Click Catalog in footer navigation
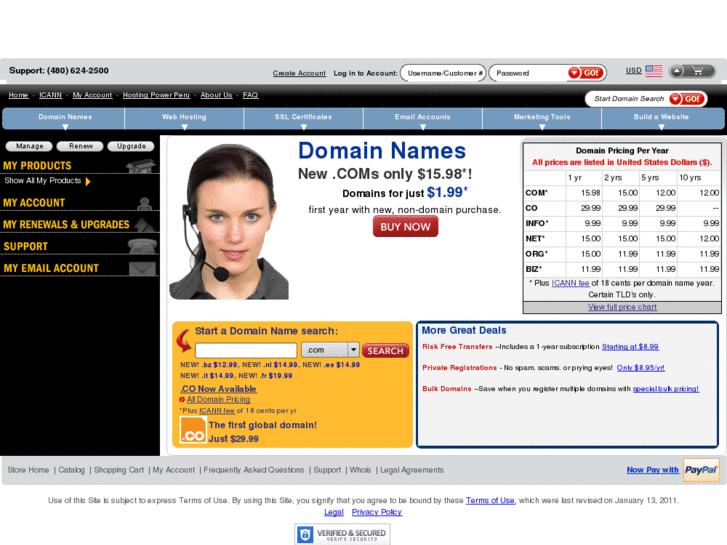 [x=71, y=470]
